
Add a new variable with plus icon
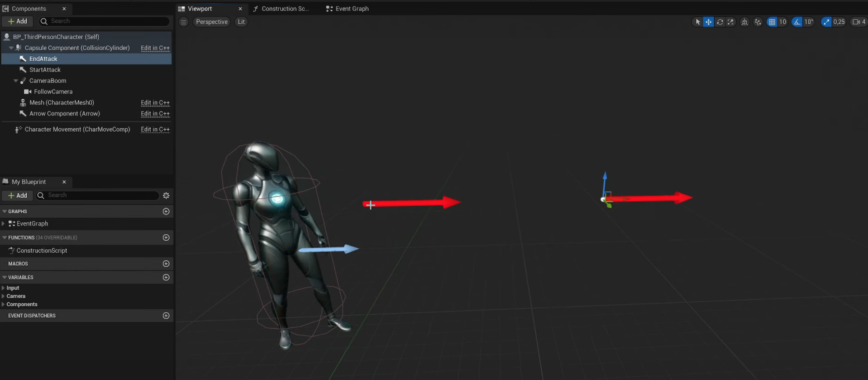point(166,278)
